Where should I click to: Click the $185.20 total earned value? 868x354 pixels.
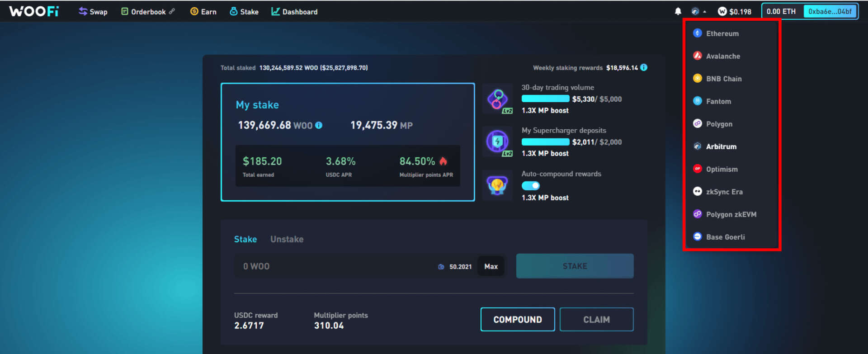(x=262, y=161)
